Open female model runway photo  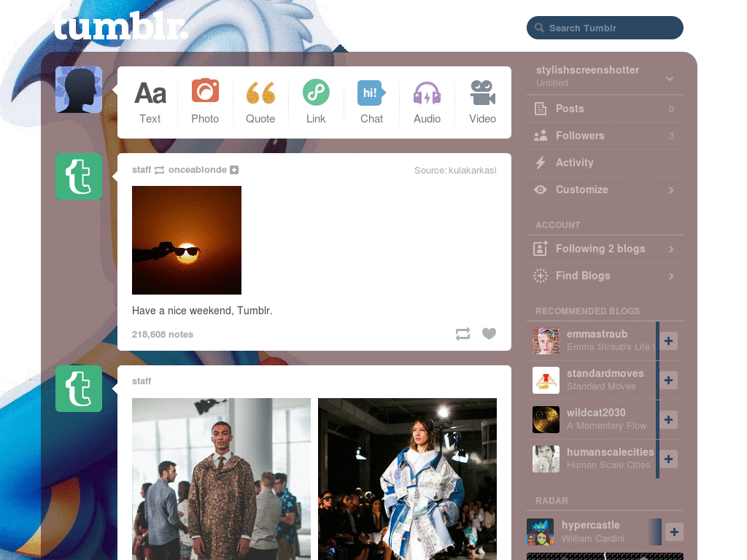[x=407, y=479]
